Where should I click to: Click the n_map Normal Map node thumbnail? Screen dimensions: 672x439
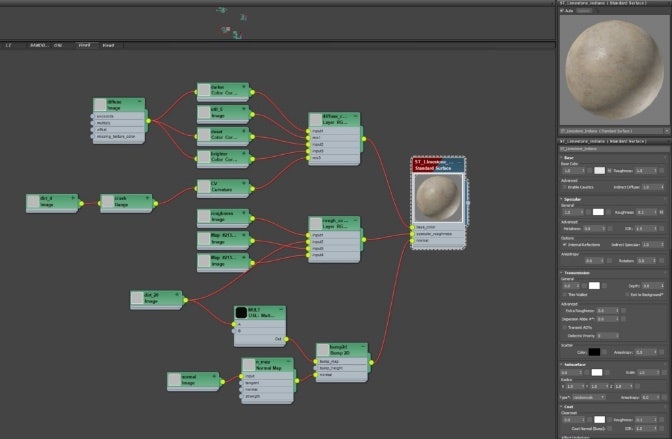(249, 365)
